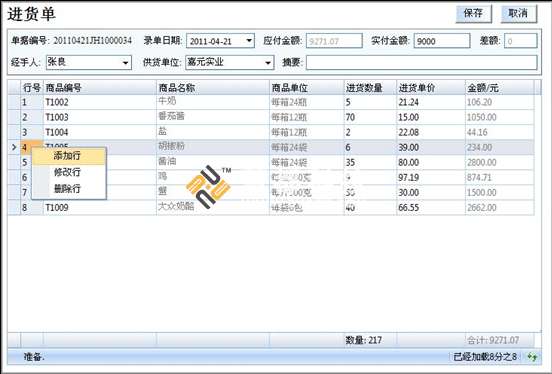The height and width of the screenshot is (374, 552).
Task: Click the green refresh icon in status bar
Action: tap(532, 357)
